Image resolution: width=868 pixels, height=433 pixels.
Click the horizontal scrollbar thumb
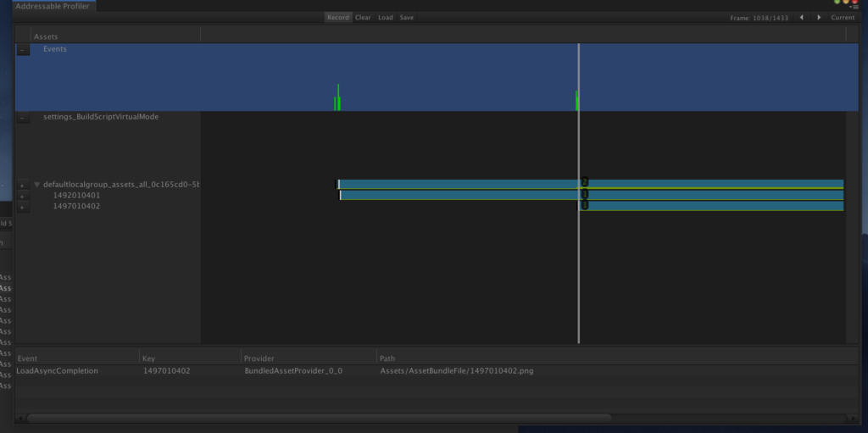319,419
